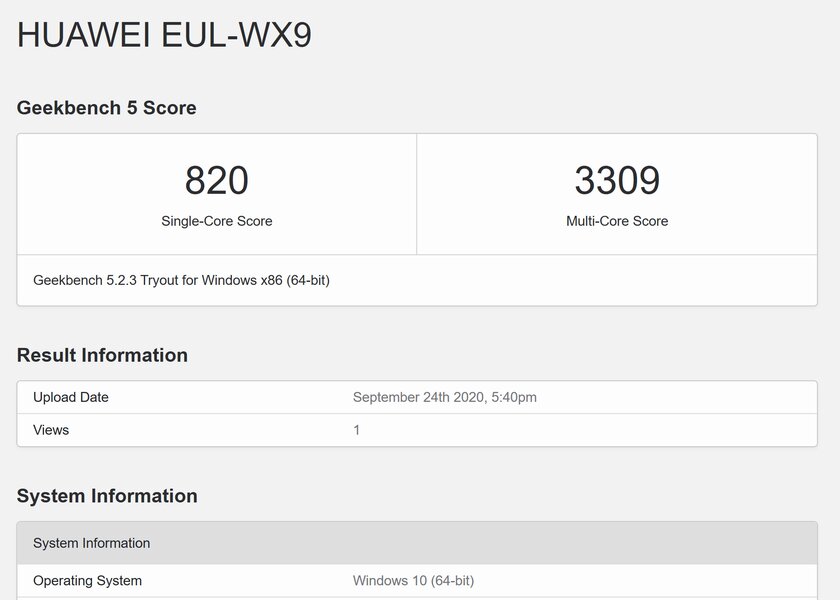Click the Geekbench 5.2.3 Tryout version text
The width and height of the screenshot is (840, 600).
pos(108,280)
